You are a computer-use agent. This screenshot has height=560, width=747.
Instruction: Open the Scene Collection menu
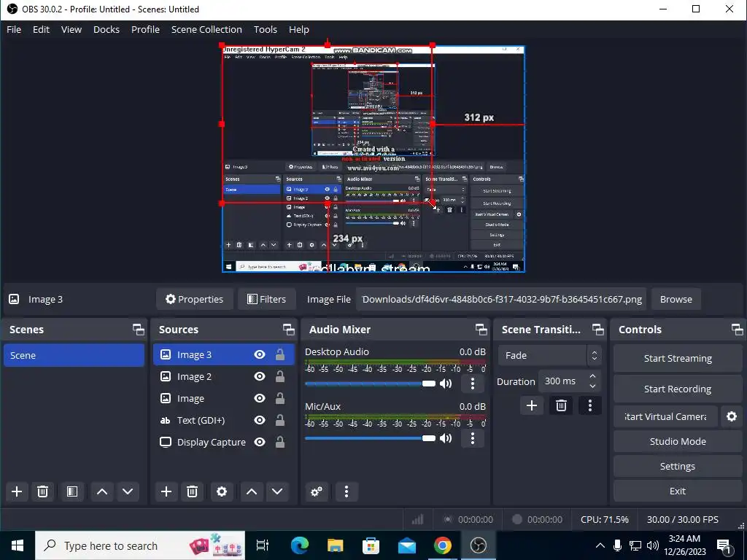(x=206, y=29)
